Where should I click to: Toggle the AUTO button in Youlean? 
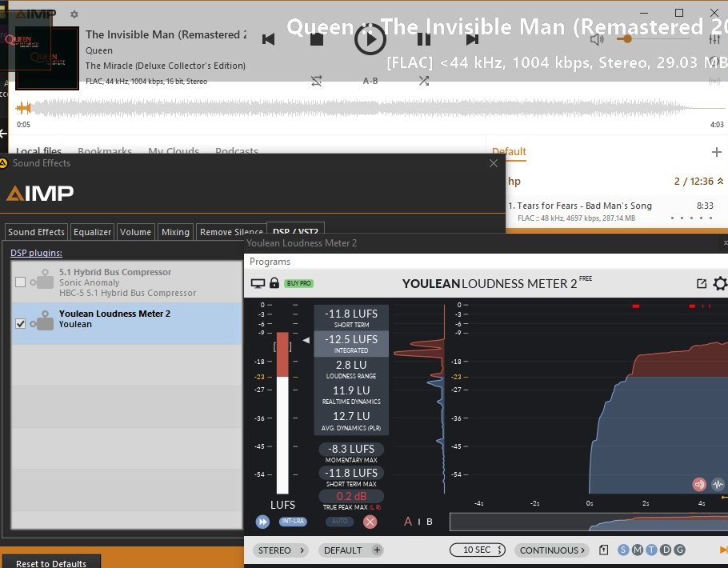[x=339, y=521]
